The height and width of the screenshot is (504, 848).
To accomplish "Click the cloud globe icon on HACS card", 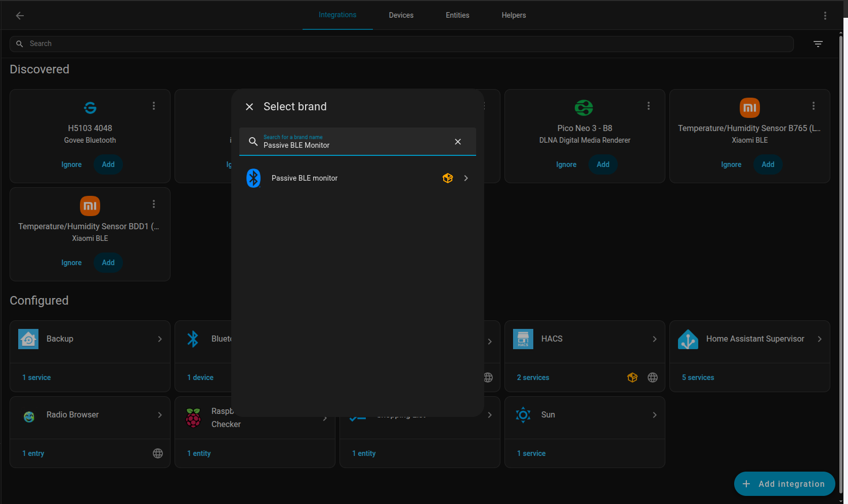I will (653, 377).
